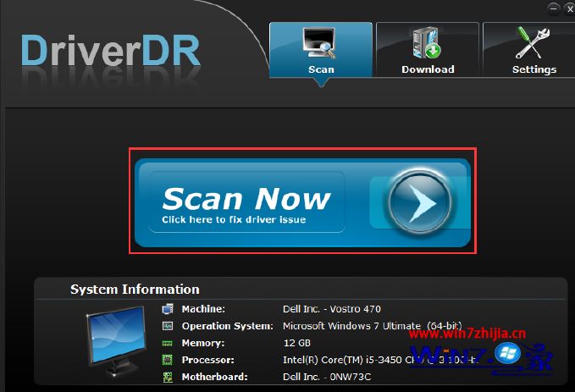Click the 'Dell Inc. - 0NW73C' value
This screenshot has height=392, width=575.
(327, 377)
